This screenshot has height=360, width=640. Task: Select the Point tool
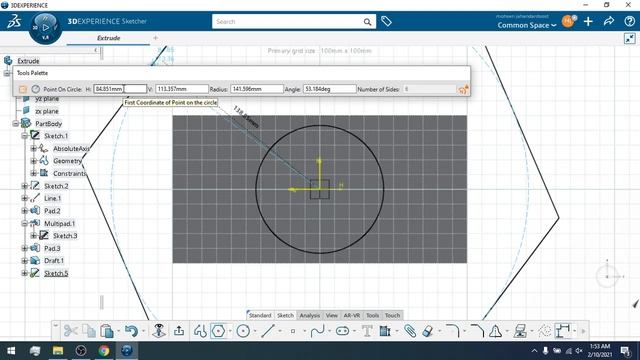(293, 331)
